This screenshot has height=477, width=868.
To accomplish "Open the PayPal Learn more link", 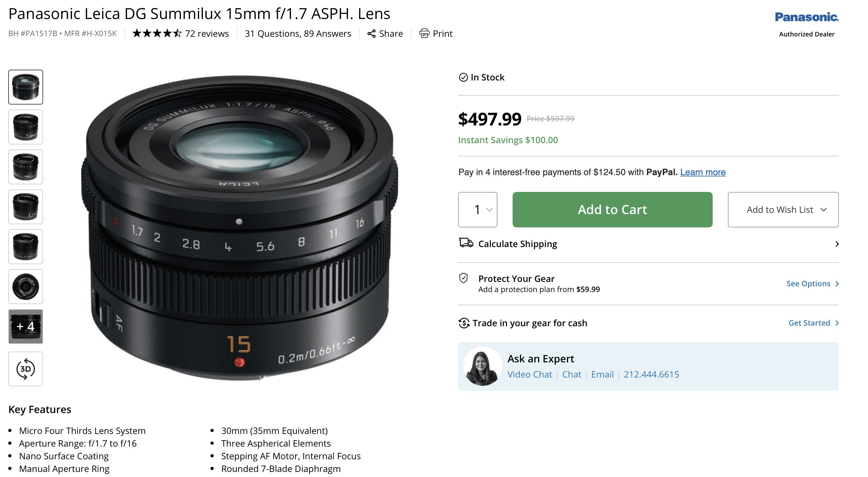I will (703, 172).
